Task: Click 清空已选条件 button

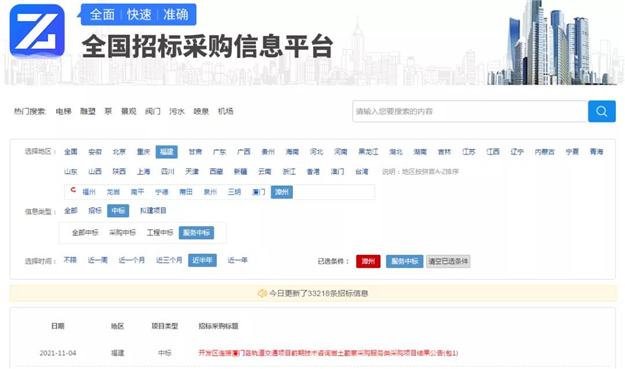Action: (x=448, y=261)
